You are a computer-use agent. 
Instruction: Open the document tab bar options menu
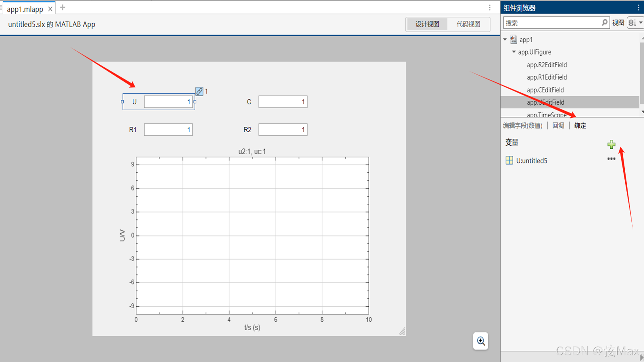pyautogui.click(x=490, y=8)
